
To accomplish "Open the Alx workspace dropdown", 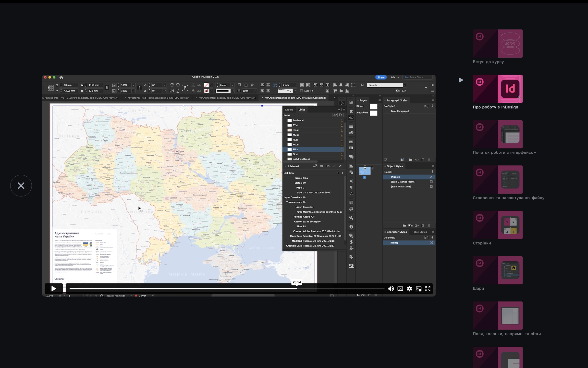I will pos(395,77).
